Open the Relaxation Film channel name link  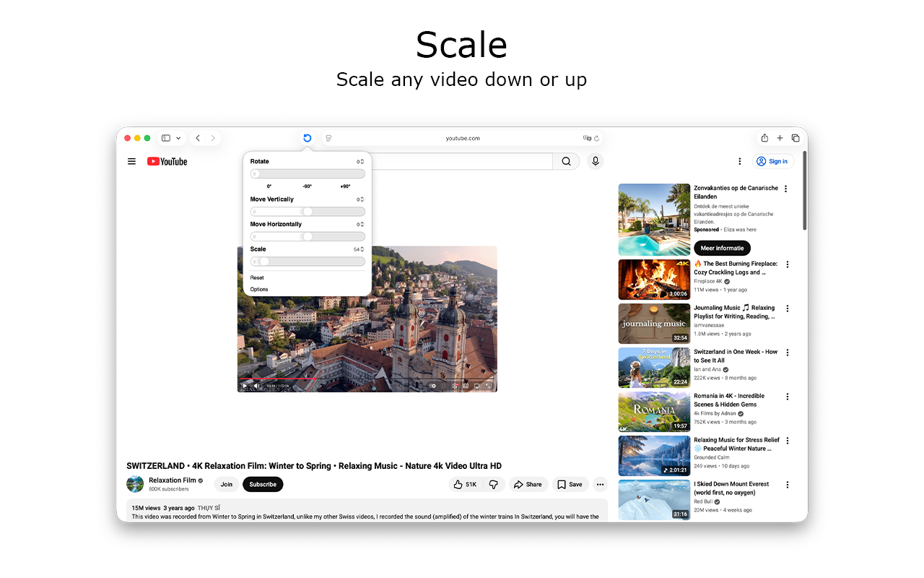pyautogui.click(x=173, y=480)
